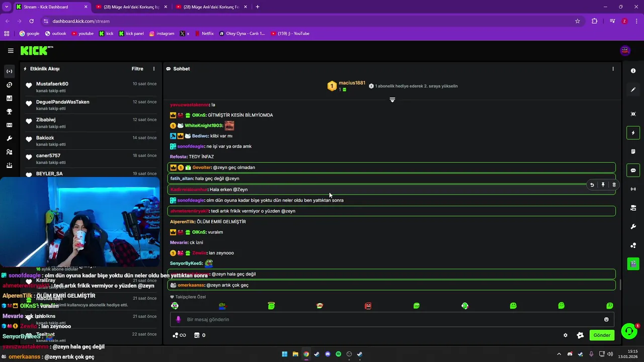Click the pencil edit icon in right sidebar
This screenshot has height=362, width=644.
click(x=633, y=89)
